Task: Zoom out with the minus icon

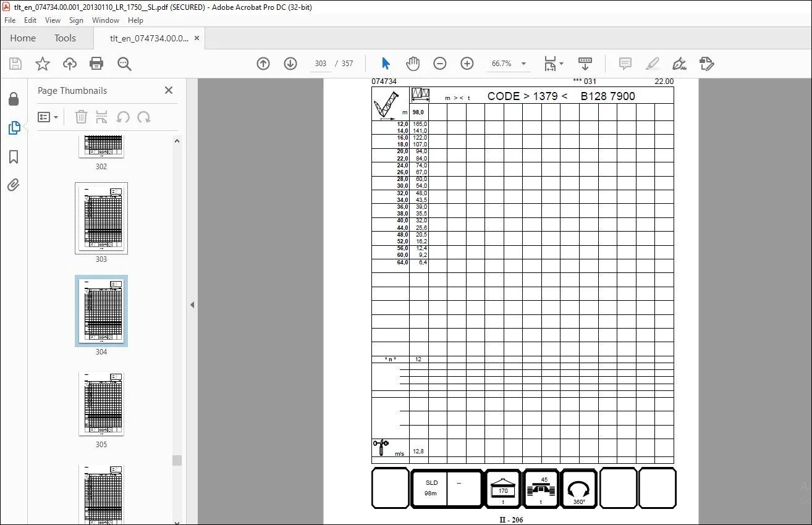Action: [x=439, y=64]
